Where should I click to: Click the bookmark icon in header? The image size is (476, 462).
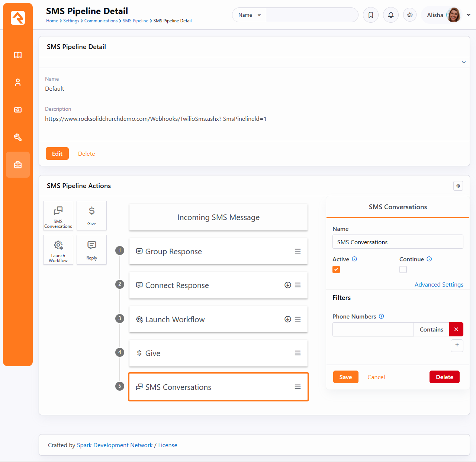371,15
